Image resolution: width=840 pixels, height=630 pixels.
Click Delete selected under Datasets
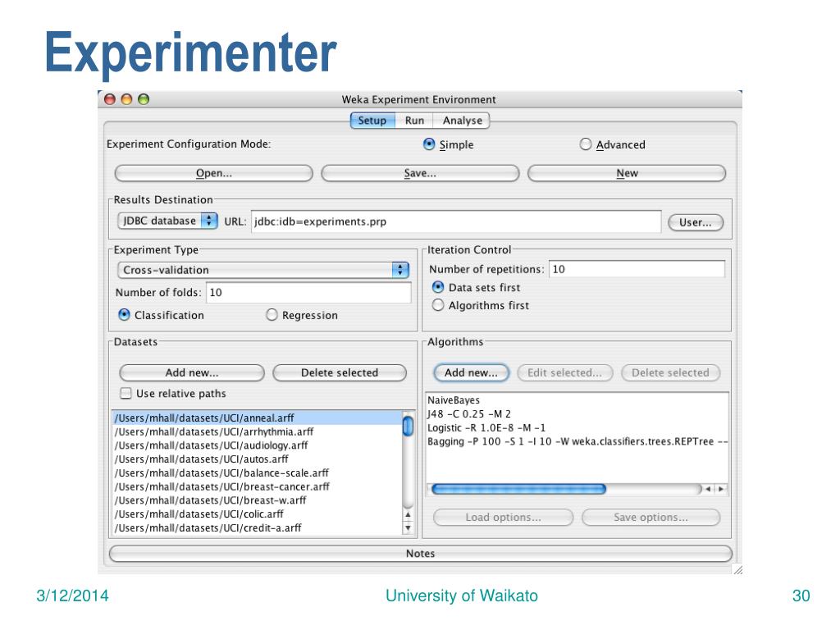tap(340, 373)
